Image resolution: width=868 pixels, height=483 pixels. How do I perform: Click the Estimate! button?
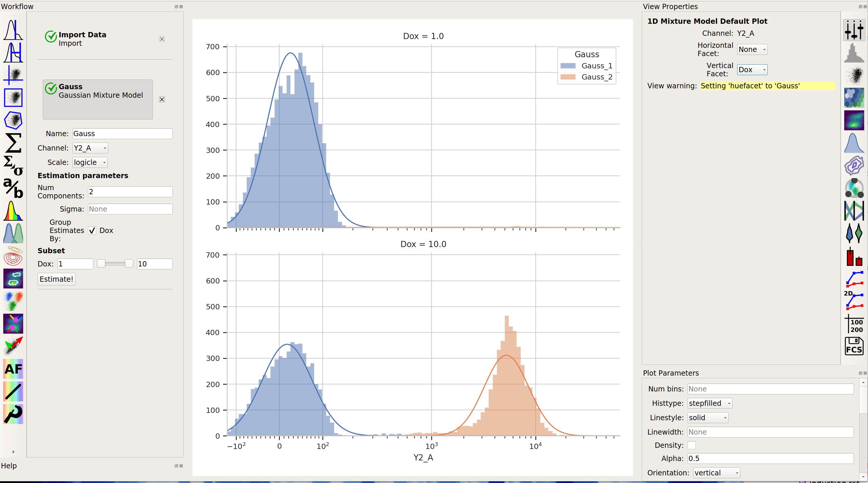(x=56, y=279)
